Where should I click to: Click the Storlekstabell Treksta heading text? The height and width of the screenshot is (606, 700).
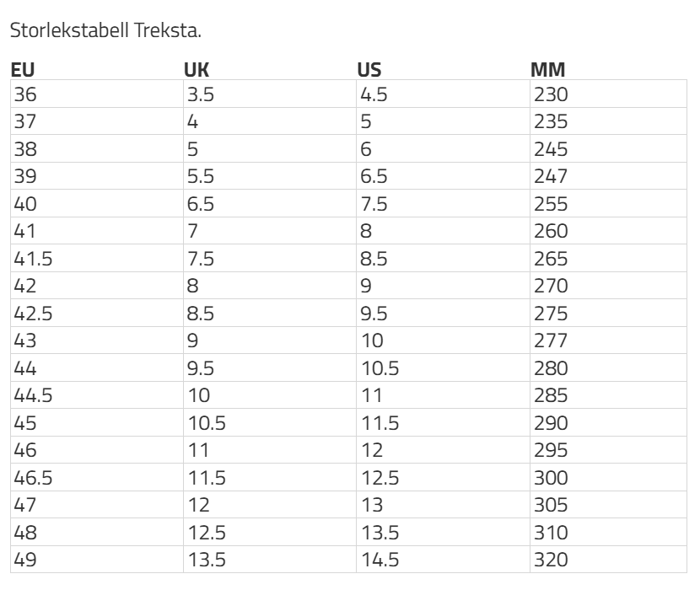pos(105,30)
